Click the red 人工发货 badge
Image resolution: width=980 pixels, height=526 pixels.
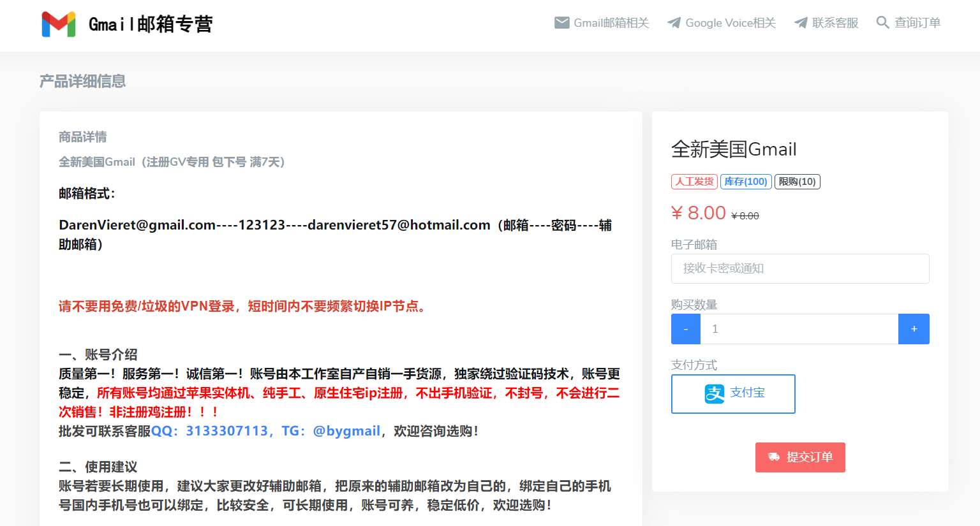coord(694,182)
